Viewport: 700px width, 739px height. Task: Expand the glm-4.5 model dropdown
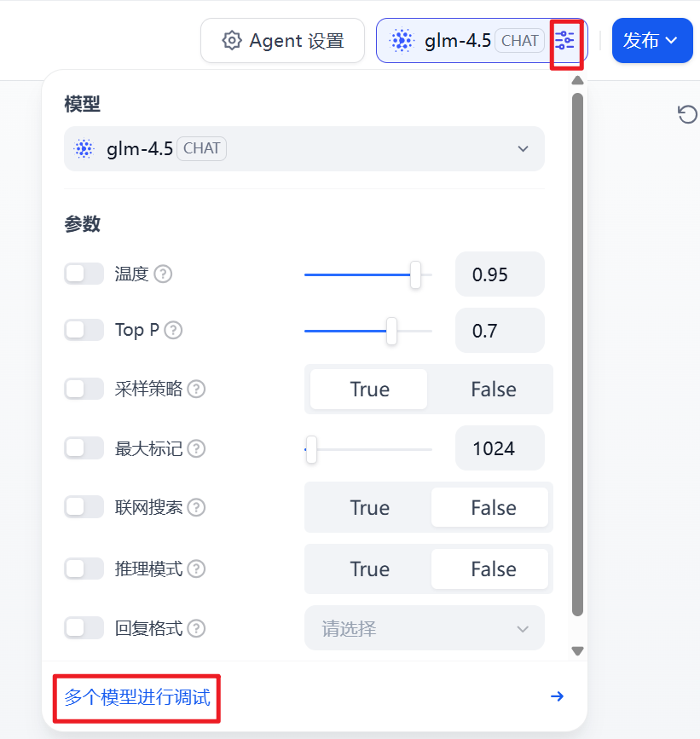click(304, 149)
